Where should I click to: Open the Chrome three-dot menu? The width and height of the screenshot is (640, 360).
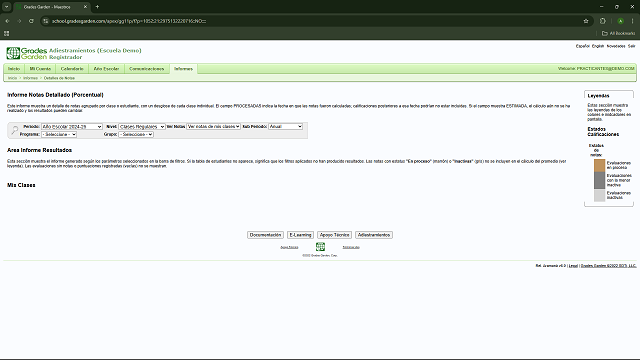click(x=633, y=21)
